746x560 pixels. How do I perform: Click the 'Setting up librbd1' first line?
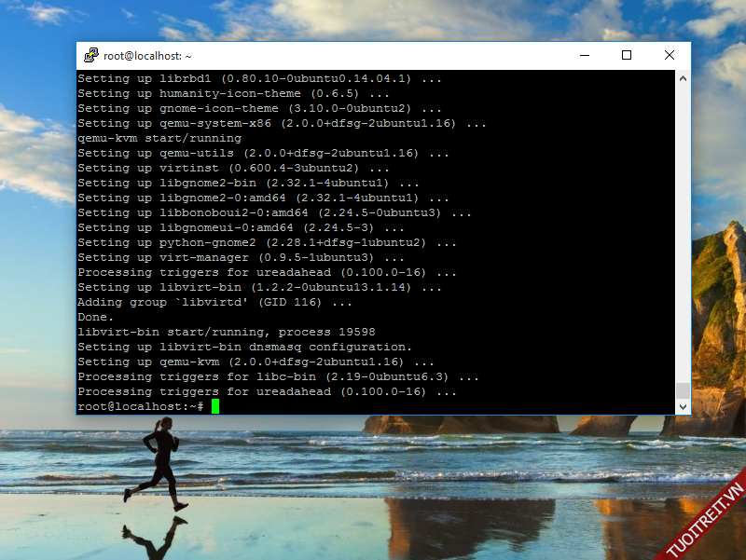click(x=259, y=78)
